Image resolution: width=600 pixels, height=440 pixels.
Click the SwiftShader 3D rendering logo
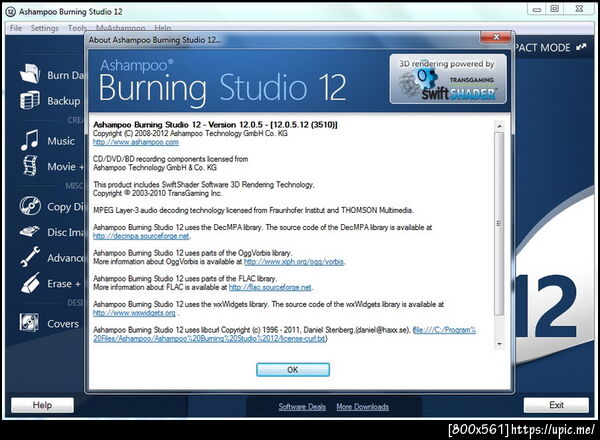[448, 79]
